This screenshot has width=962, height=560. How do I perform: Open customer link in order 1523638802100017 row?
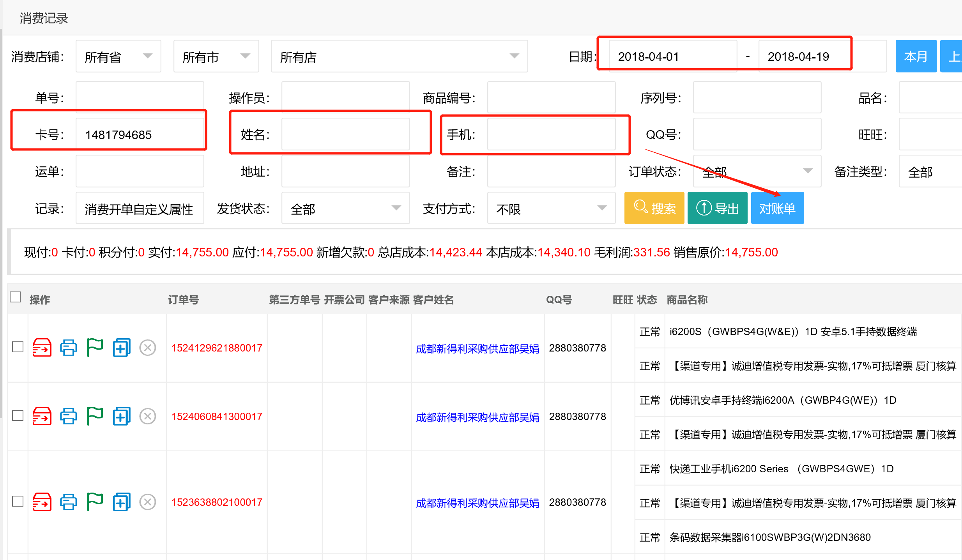[x=477, y=503]
